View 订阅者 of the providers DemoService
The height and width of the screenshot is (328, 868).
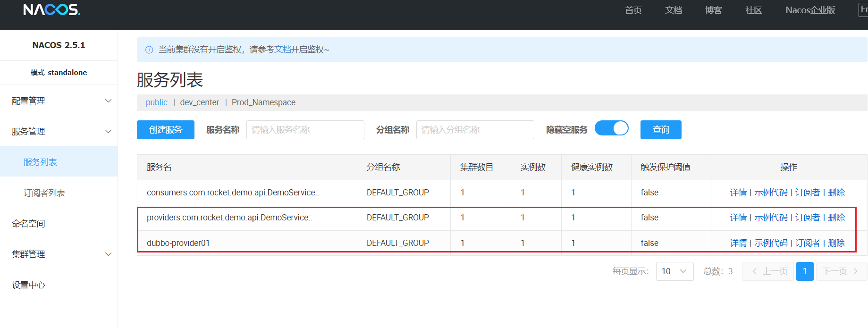[807, 218]
